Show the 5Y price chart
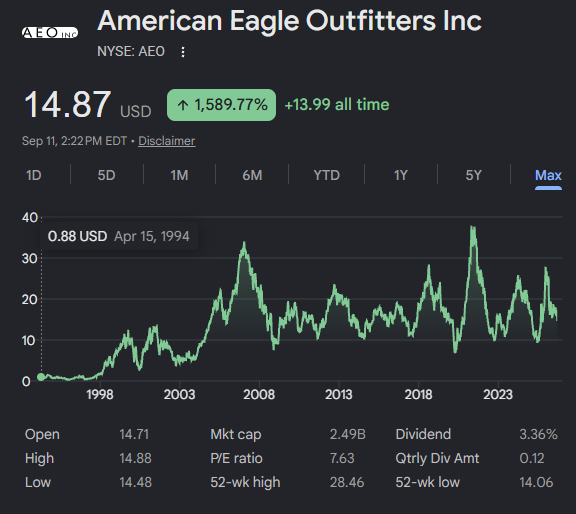This screenshot has height=514, width=576. [x=474, y=175]
